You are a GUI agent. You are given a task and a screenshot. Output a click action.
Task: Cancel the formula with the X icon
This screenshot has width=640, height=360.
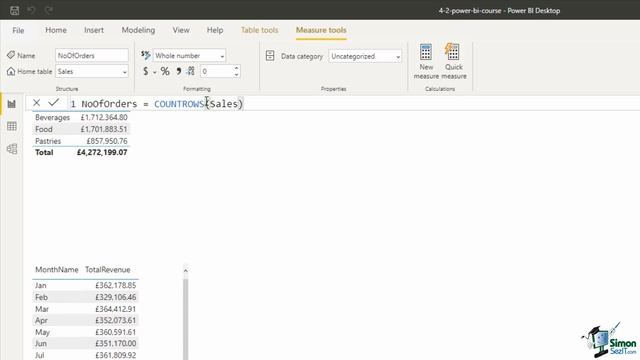coord(36,103)
